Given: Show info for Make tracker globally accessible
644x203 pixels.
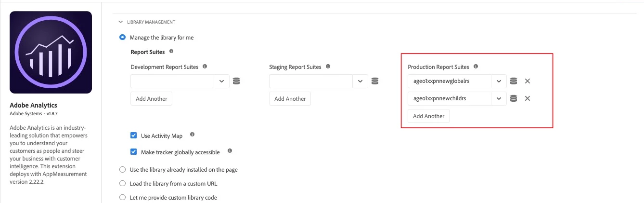Looking at the screenshot, I should point(230,151).
